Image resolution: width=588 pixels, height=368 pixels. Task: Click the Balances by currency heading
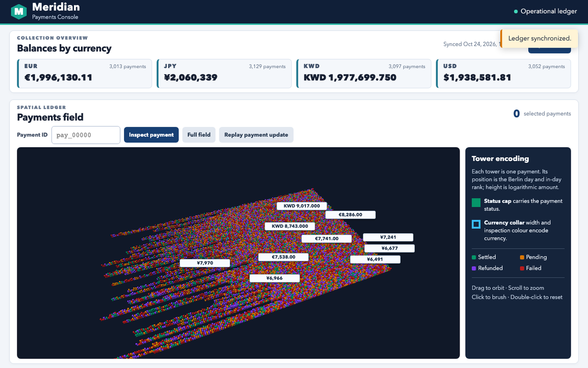[64, 48]
